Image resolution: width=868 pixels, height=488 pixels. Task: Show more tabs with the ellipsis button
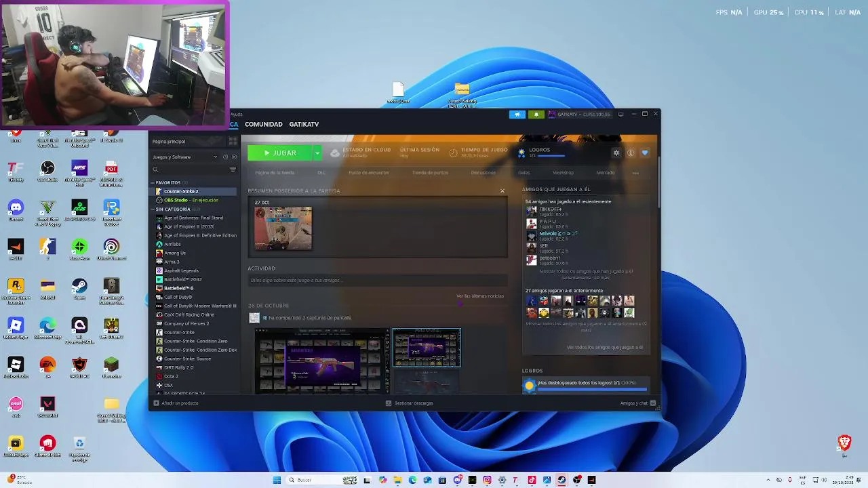(x=635, y=173)
